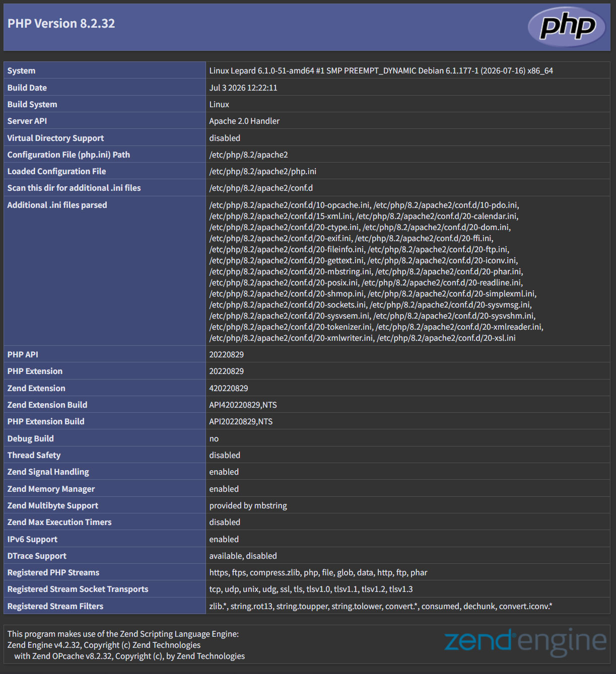Viewport: 616px width, 674px height.
Task: Select the PHP API value 20220829
Action: 227,354
